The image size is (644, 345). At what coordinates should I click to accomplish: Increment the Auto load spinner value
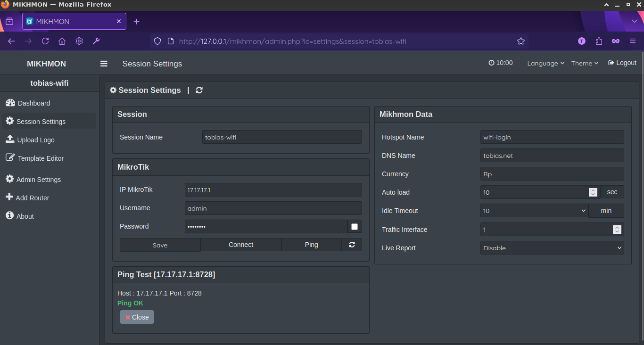click(x=593, y=190)
